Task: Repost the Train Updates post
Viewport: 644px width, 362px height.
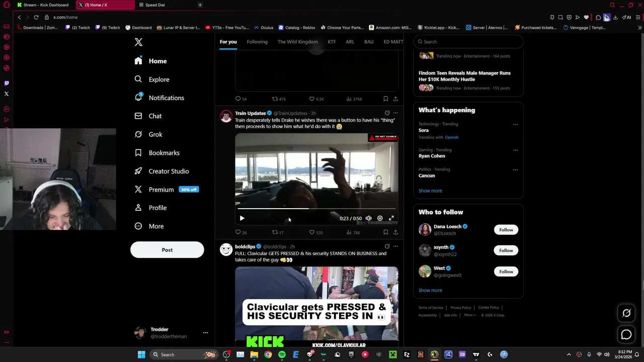Action: click(278, 232)
